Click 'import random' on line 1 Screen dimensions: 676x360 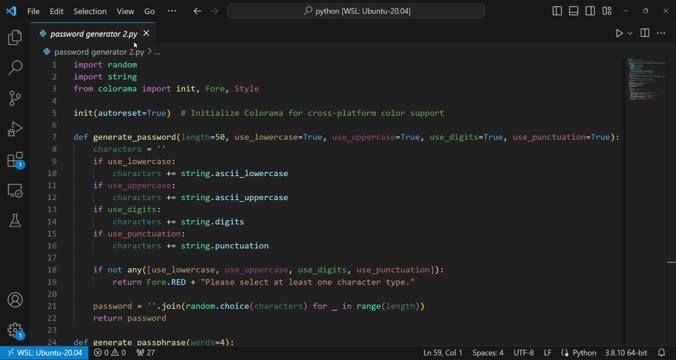[x=105, y=65]
